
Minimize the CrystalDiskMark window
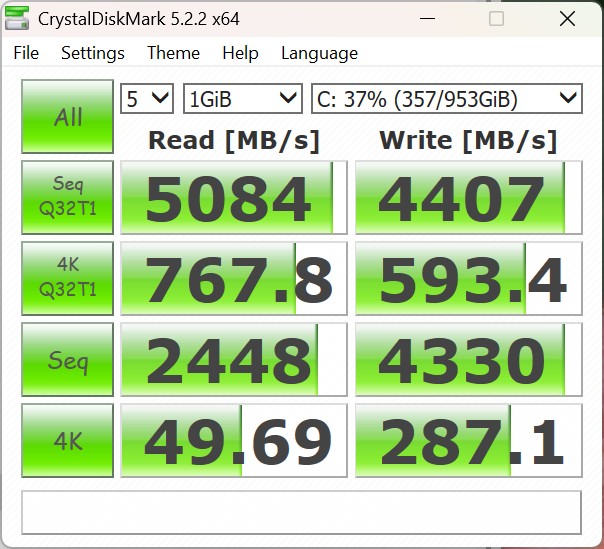[x=428, y=18]
